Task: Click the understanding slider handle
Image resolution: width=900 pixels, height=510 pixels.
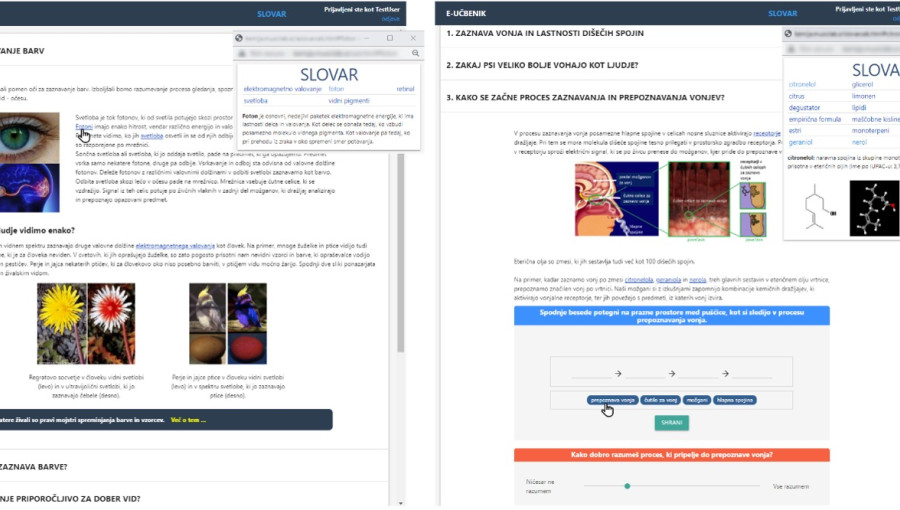Action: 627,486
